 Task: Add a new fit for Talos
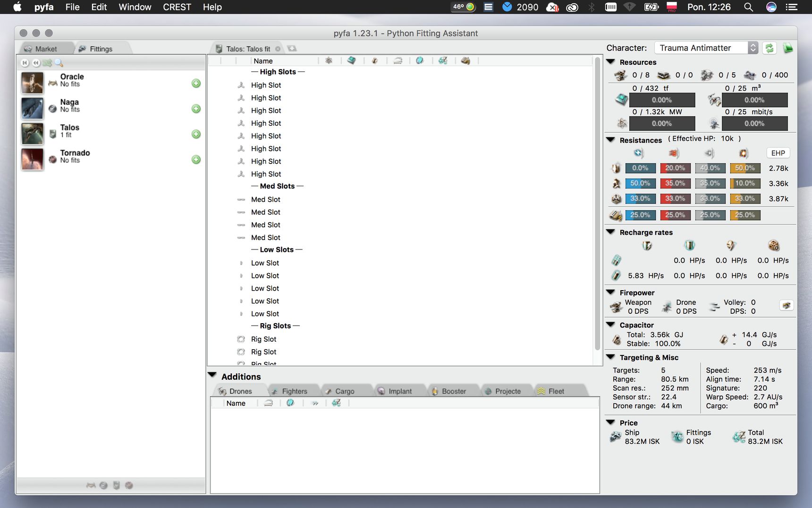pos(196,134)
